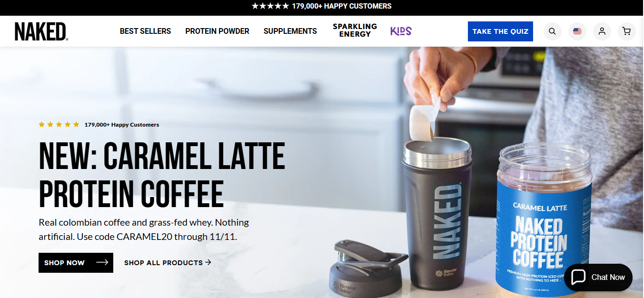The width and height of the screenshot is (644, 298).
Task: Follow the Shop All Products link
Action: click(163, 263)
